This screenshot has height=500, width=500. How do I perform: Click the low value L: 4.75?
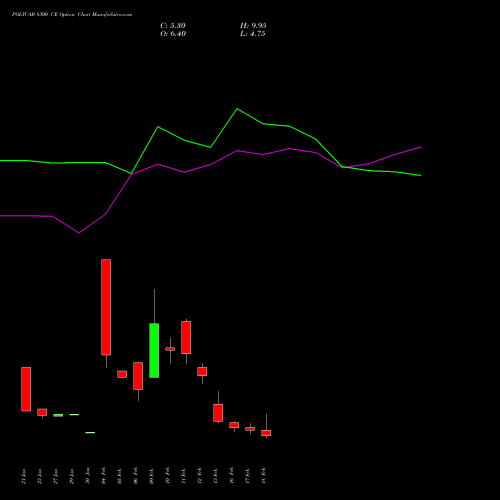253,34
